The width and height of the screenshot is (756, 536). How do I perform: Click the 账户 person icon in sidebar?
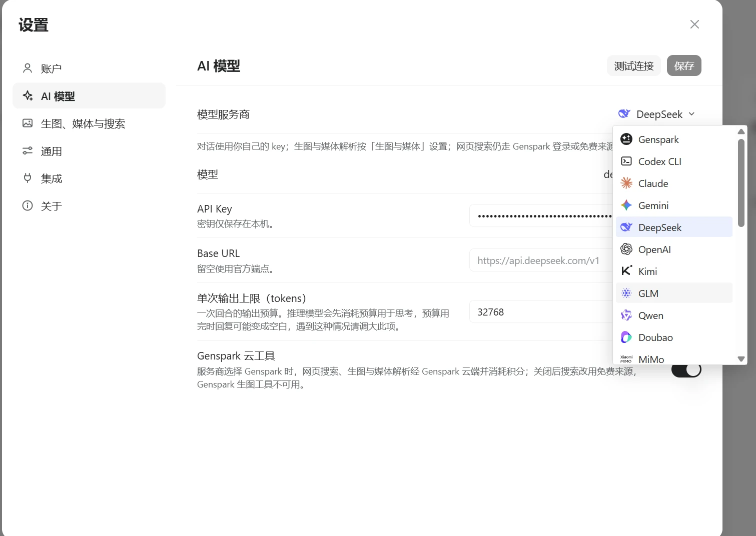coord(28,68)
